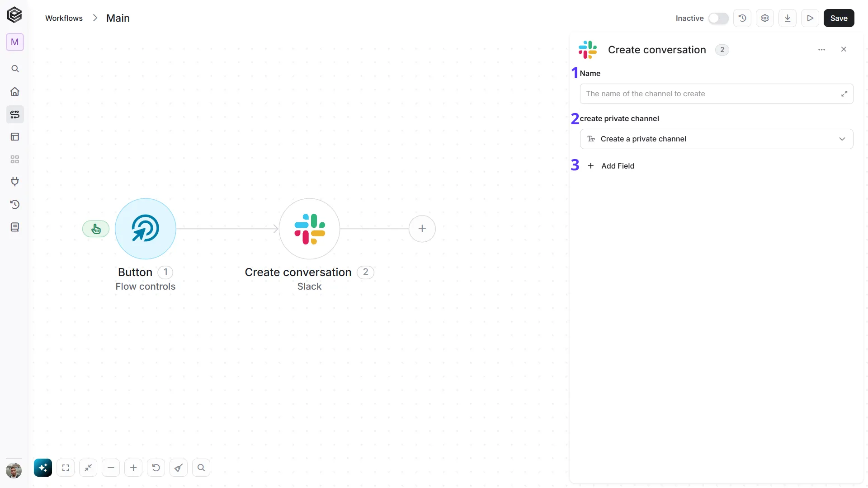Go to Home in the sidebar

[x=15, y=92]
